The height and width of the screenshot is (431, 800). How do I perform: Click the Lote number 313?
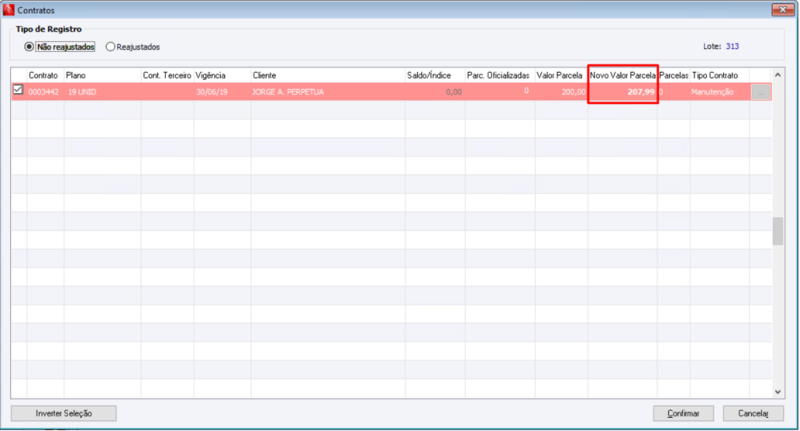732,46
